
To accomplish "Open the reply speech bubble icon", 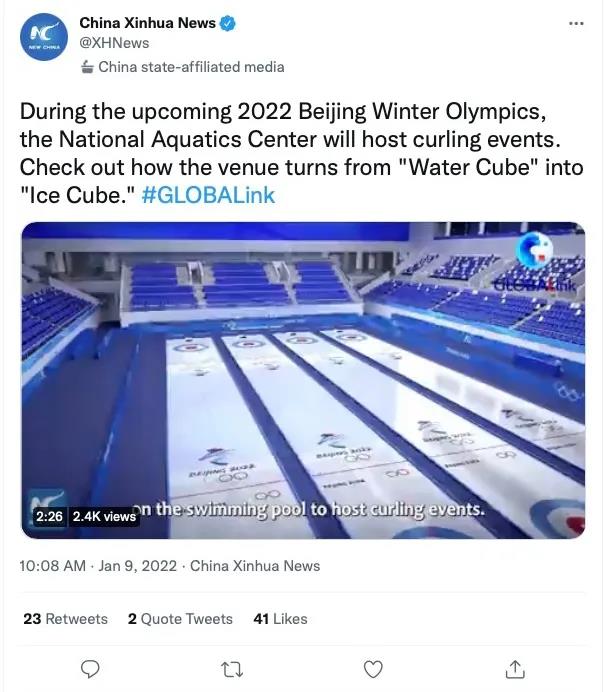I will click(90, 669).
